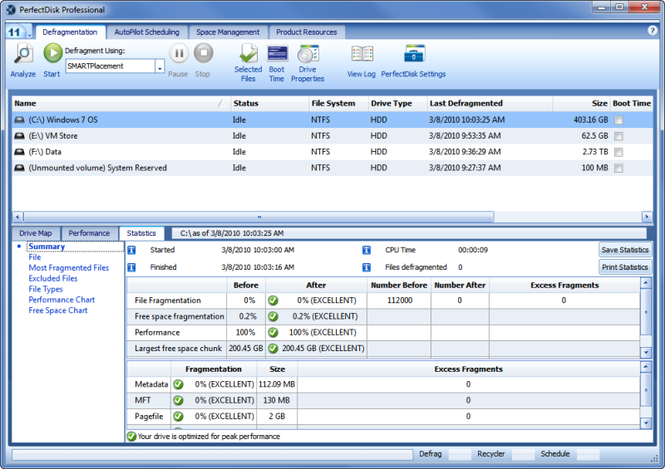Open the Performance tab
The width and height of the screenshot is (665, 469).
(x=89, y=233)
